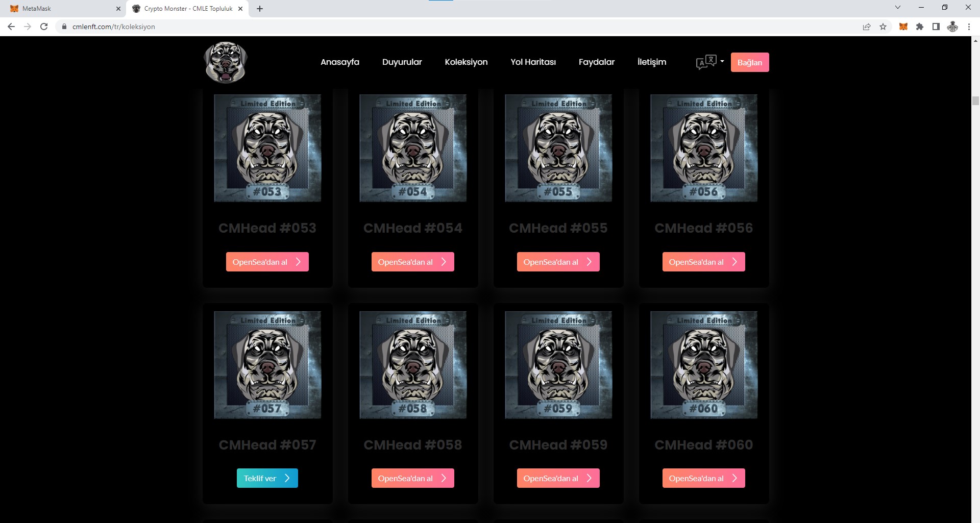Click the page vertical scrollbar thumb
The height and width of the screenshot is (523, 980).
pyautogui.click(x=975, y=101)
